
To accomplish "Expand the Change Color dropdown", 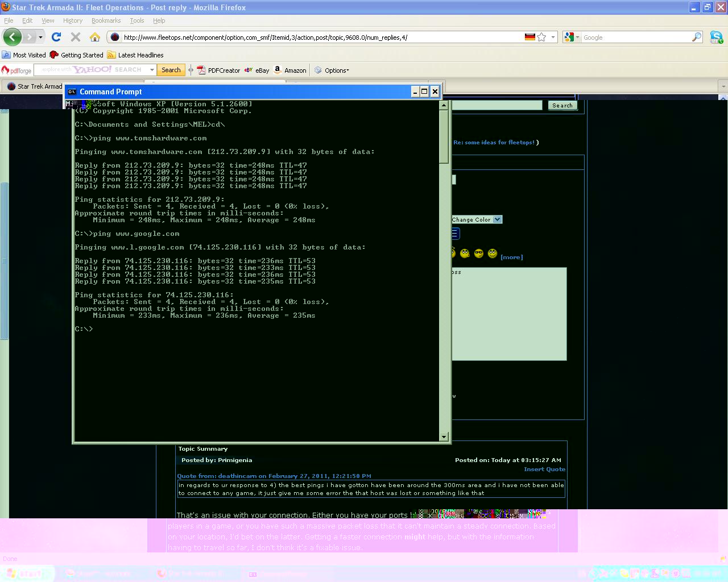I will coord(497,220).
